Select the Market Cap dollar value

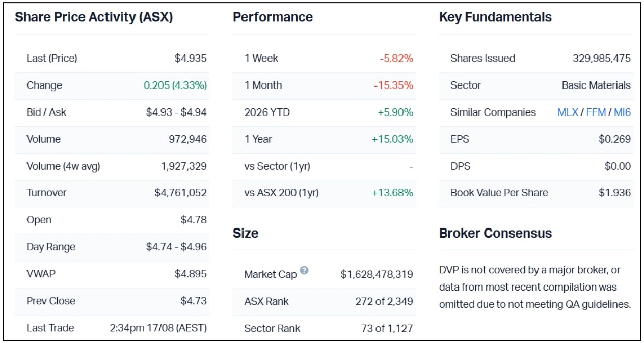coord(377,274)
